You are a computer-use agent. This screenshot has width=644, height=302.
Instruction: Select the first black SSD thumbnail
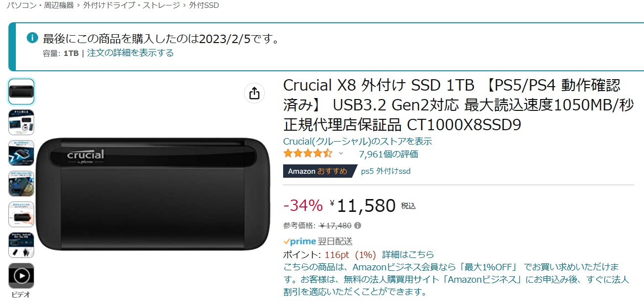coord(21,92)
